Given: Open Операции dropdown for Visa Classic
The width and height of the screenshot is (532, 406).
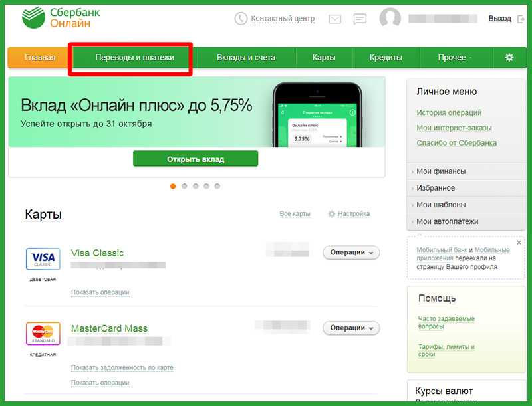Looking at the screenshot, I should [351, 253].
